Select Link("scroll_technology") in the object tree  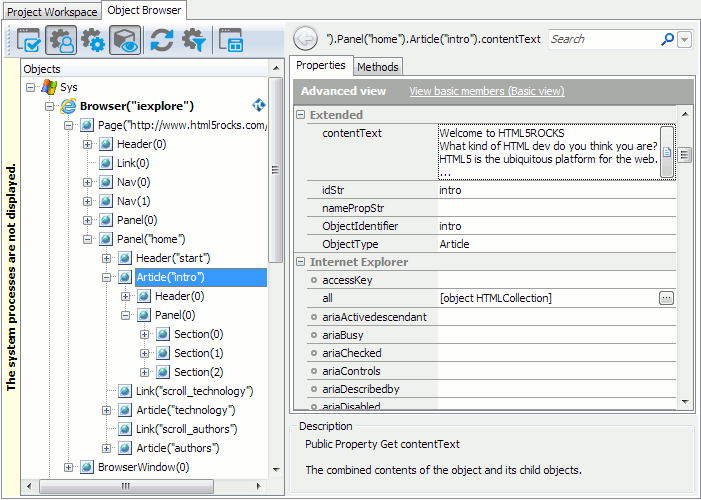tap(194, 391)
